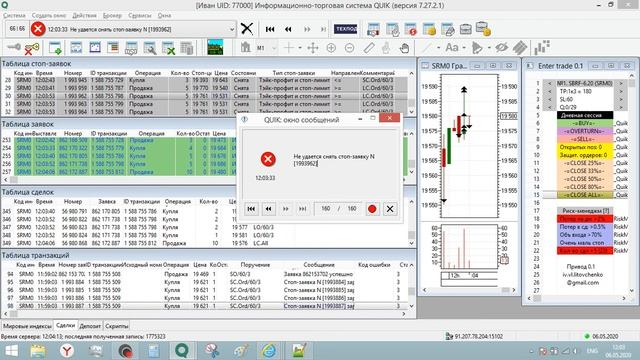Expand the Aa text tool dropdown arrow
The image size is (640, 360).
pos(464,48)
